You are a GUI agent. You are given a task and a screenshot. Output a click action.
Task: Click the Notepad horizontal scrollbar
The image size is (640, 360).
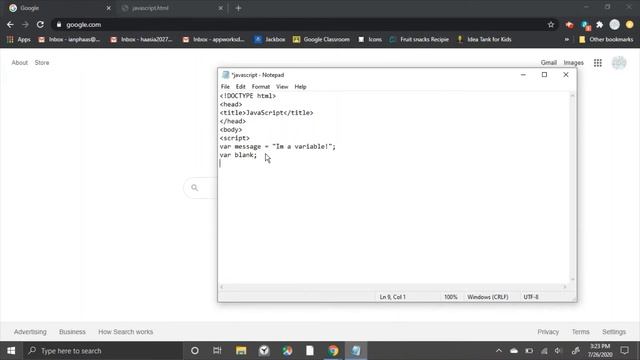[393, 287]
